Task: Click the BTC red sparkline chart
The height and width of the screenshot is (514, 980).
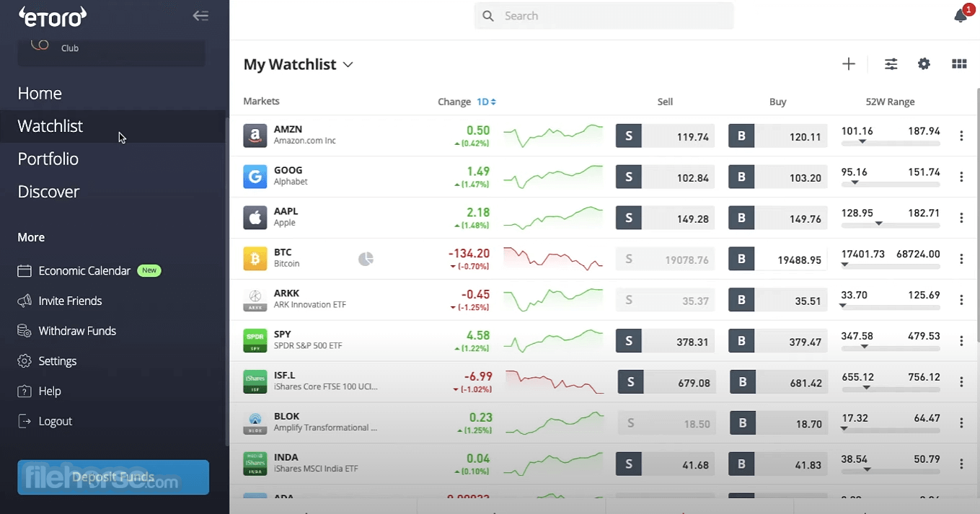Action: (x=553, y=259)
